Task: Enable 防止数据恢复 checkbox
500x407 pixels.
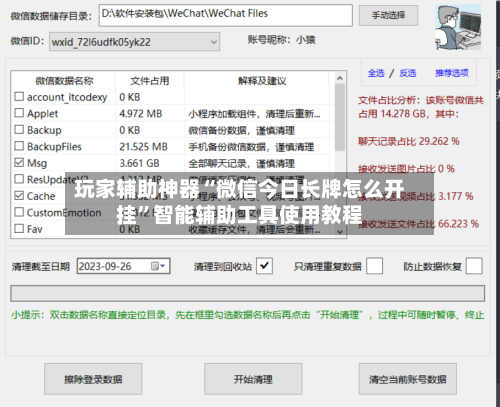Action: 474,266
